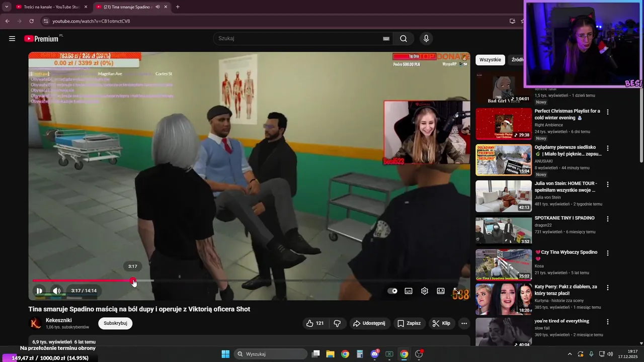Open Discord from taskbar

click(375, 354)
